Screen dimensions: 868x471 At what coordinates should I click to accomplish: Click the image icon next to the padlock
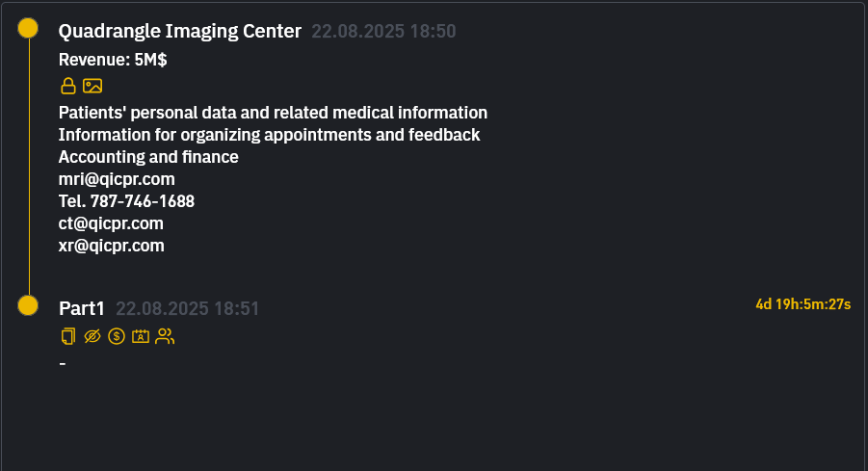(x=92, y=86)
